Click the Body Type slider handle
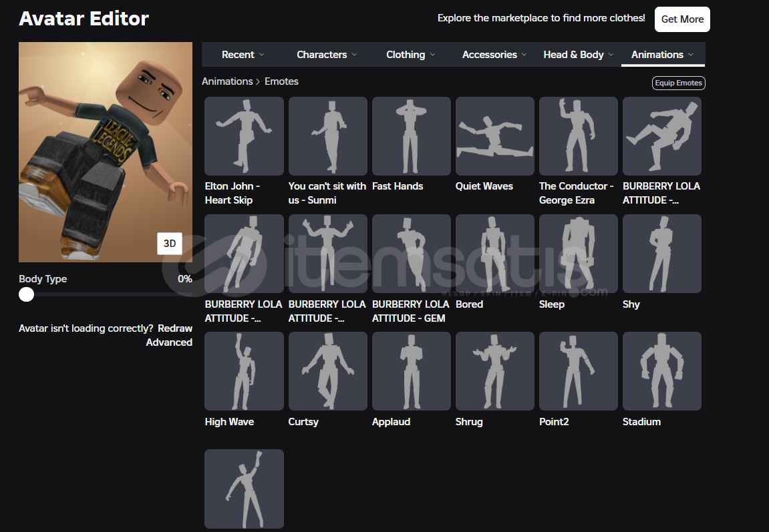The image size is (769, 532). (27, 294)
